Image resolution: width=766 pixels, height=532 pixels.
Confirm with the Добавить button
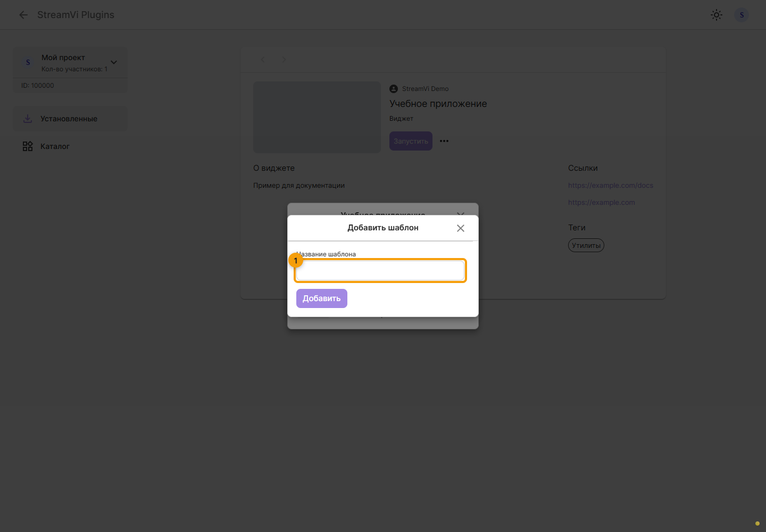pos(322,298)
